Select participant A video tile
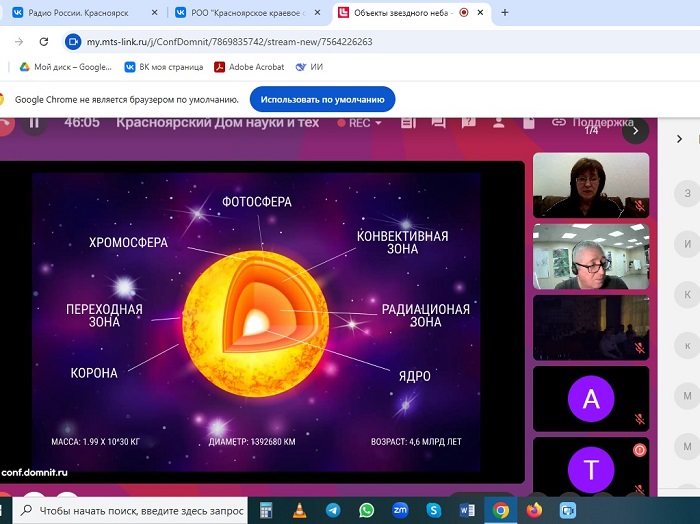The image size is (700, 524). point(591,399)
